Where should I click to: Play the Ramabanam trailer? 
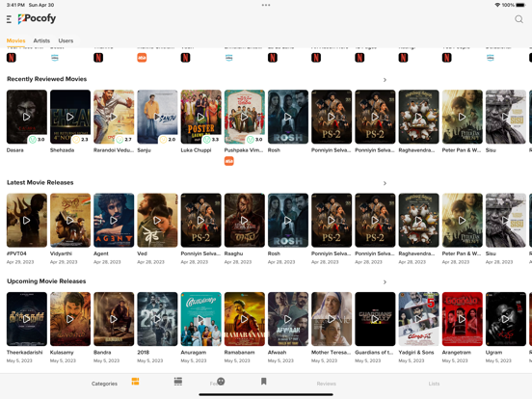244,319
